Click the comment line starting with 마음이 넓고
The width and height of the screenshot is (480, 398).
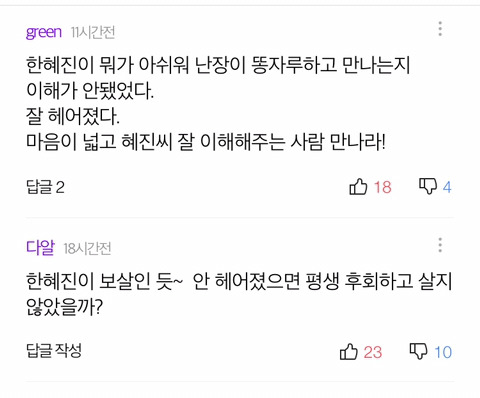pyautogui.click(x=206, y=142)
